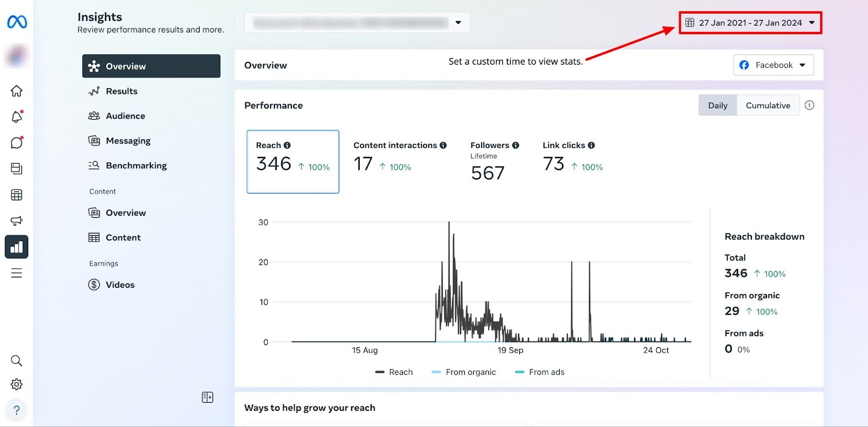Screen dimensions: 868x427
Task: Open Help question mark icon
Action: 17,410
